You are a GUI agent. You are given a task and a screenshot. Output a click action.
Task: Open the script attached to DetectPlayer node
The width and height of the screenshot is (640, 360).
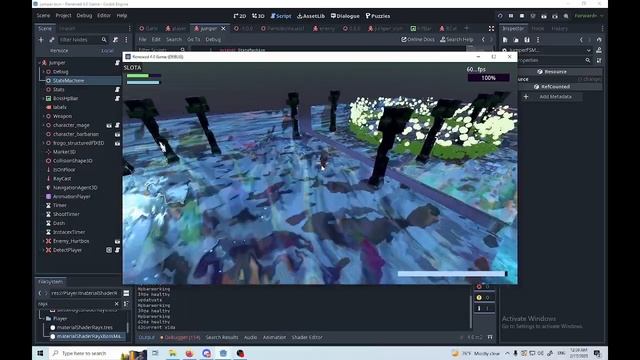pyautogui.click(x=118, y=250)
